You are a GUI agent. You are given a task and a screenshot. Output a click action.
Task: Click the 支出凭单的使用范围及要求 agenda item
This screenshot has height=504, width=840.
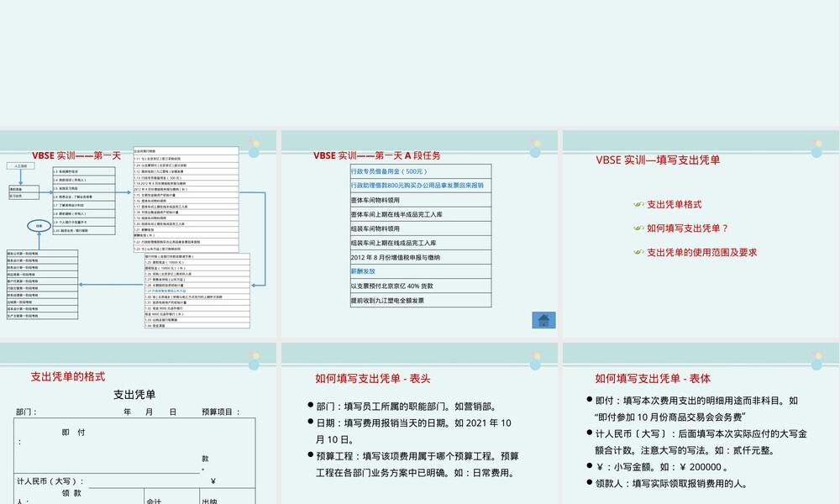pyautogui.click(x=701, y=252)
